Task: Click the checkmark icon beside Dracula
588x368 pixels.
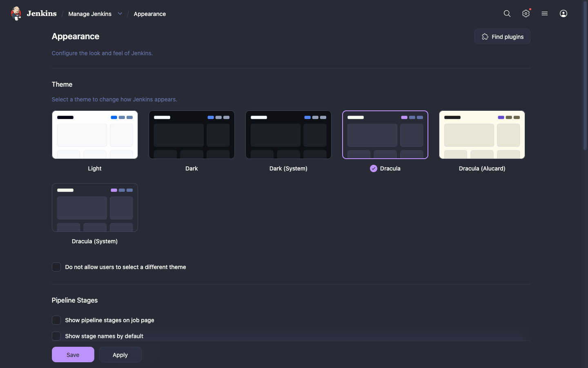Action: tap(374, 168)
